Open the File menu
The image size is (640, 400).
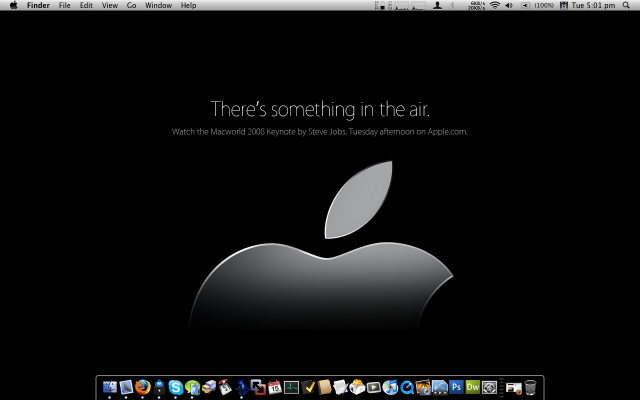64,5
